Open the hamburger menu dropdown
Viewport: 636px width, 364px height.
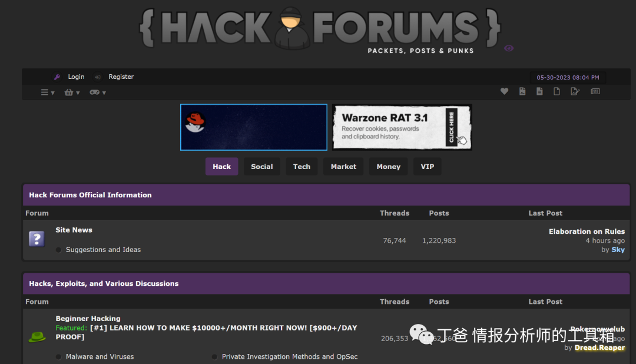click(48, 92)
